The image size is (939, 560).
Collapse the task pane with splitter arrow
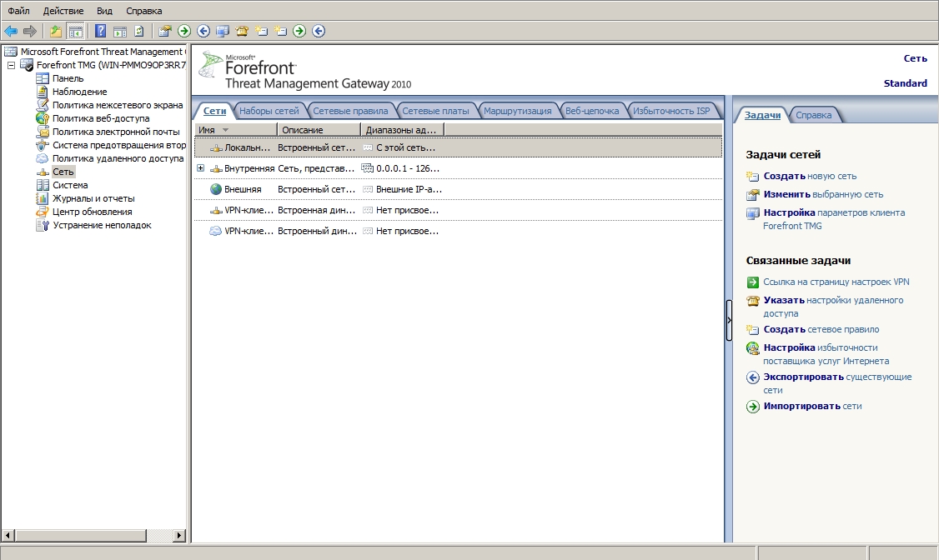point(729,320)
